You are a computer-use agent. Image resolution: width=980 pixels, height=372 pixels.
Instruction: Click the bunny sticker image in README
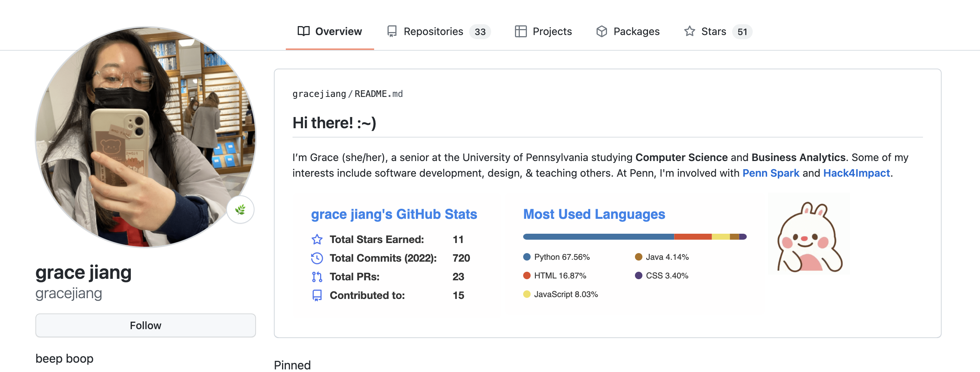point(809,237)
